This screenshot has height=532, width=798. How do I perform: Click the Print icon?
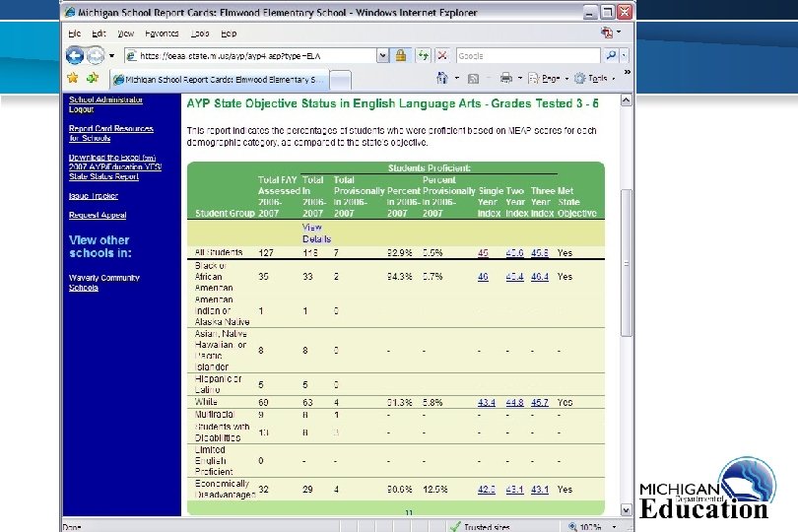coord(505,78)
